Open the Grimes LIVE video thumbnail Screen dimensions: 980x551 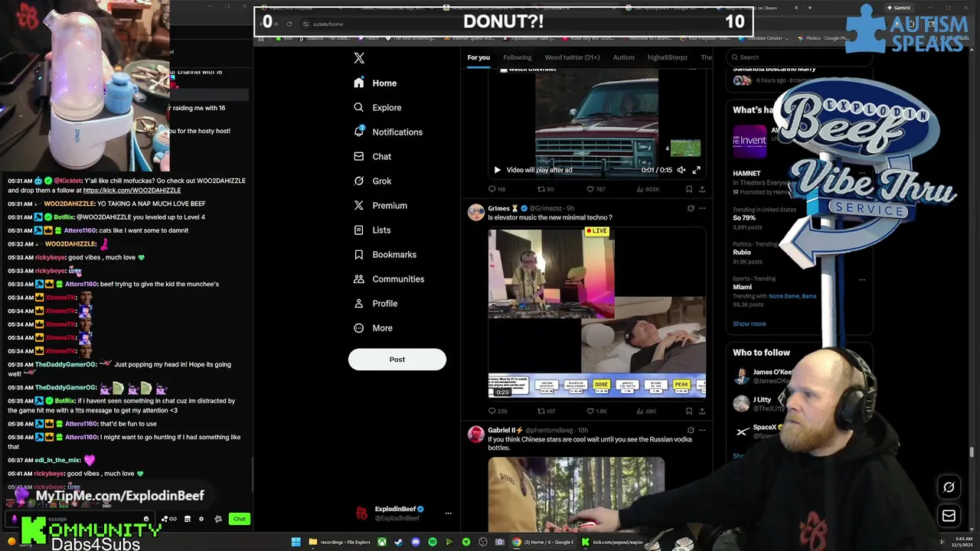click(x=596, y=312)
